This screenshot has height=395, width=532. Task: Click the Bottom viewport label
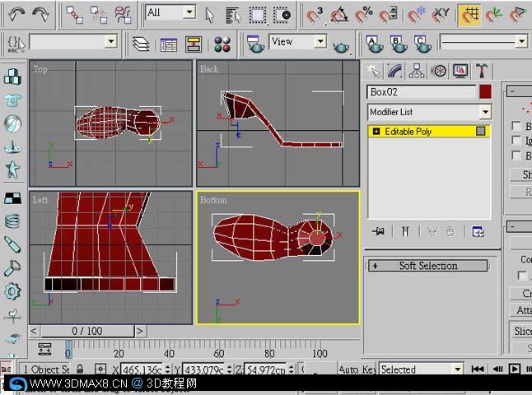click(213, 200)
